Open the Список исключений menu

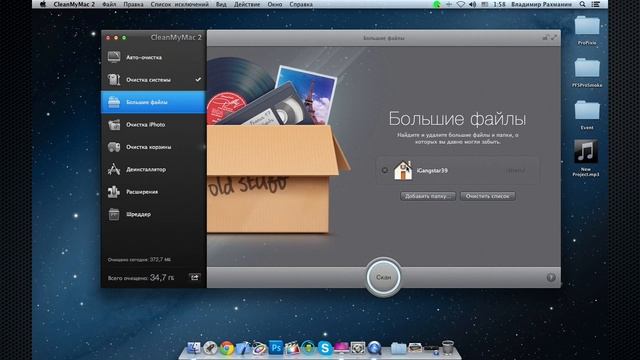tap(180, 4)
